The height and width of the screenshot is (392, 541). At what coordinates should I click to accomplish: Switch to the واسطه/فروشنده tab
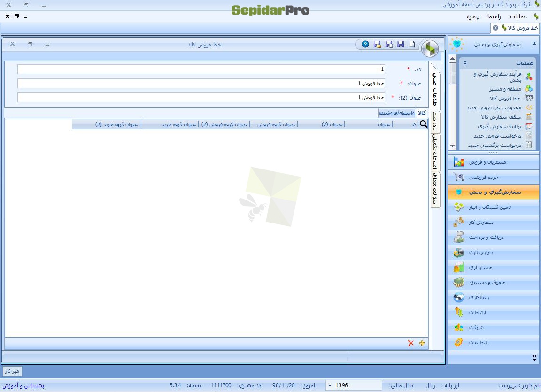click(397, 113)
